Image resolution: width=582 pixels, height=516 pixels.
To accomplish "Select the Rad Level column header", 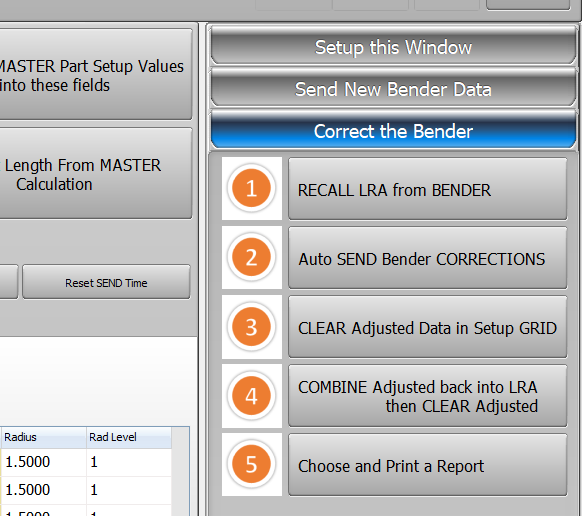I will pos(129,437).
